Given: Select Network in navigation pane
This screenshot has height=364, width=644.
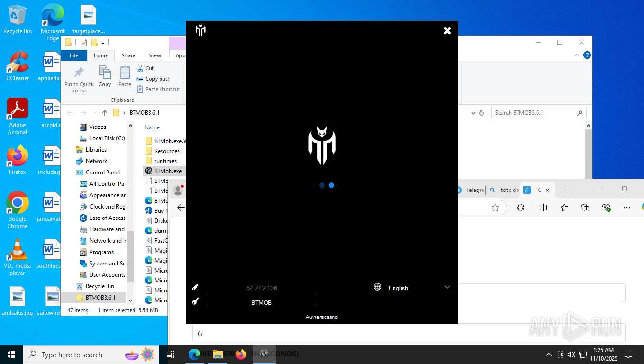Looking at the screenshot, I should [91, 161].
